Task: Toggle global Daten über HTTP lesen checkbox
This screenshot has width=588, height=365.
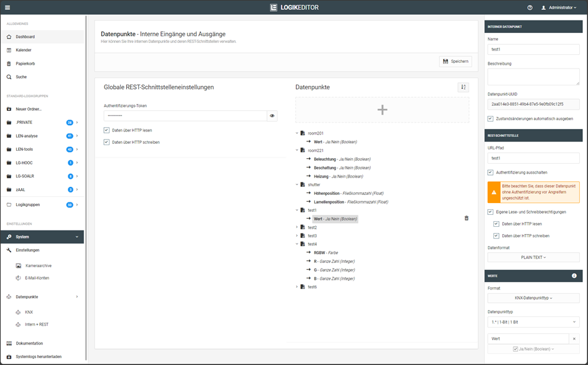Action: [107, 130]
